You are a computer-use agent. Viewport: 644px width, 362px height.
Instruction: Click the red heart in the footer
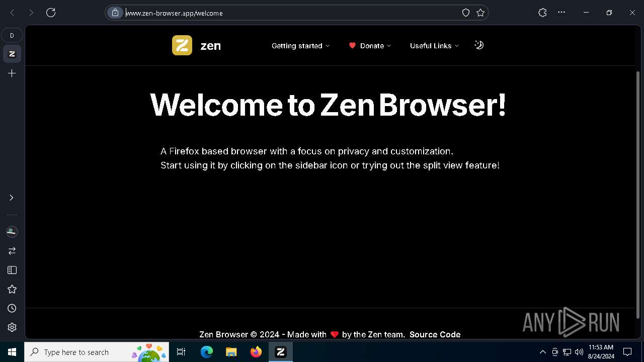pyautogui.click(x=335, y=334)
